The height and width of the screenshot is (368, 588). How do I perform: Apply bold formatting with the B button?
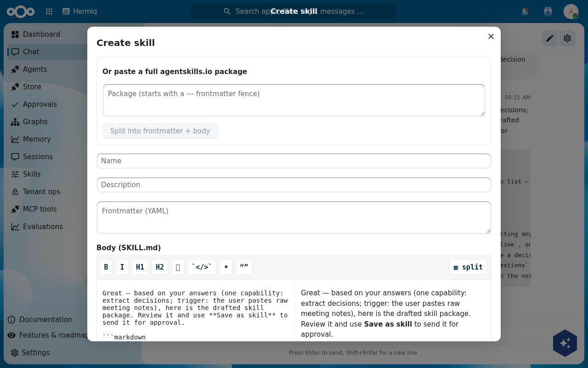point(106,267)
